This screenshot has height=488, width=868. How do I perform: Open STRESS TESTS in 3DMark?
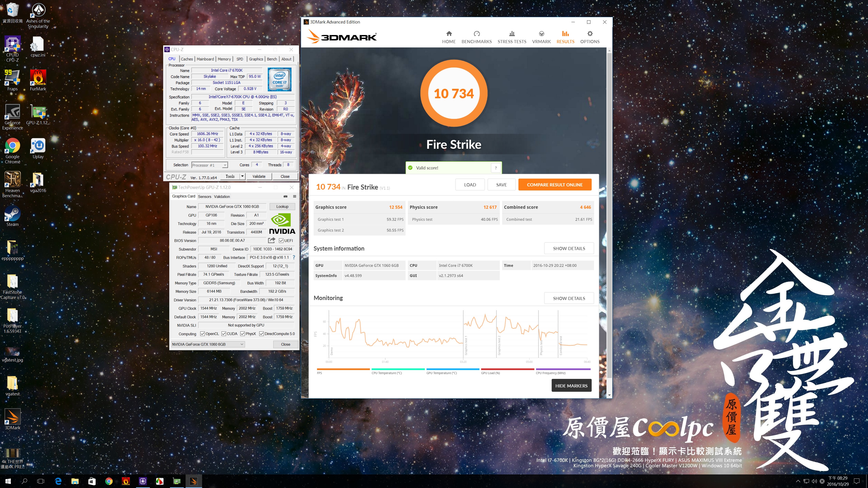[512, 37]
